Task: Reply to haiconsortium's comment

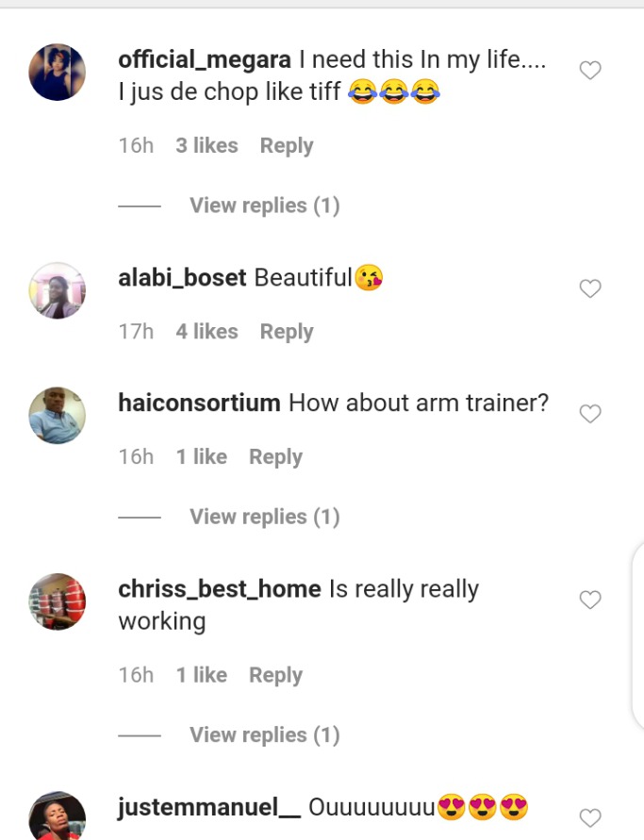Action: (276, 457)
